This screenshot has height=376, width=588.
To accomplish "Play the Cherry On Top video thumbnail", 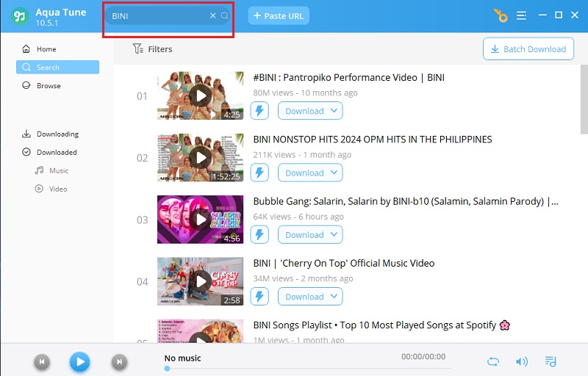I will tap(200, 281).
